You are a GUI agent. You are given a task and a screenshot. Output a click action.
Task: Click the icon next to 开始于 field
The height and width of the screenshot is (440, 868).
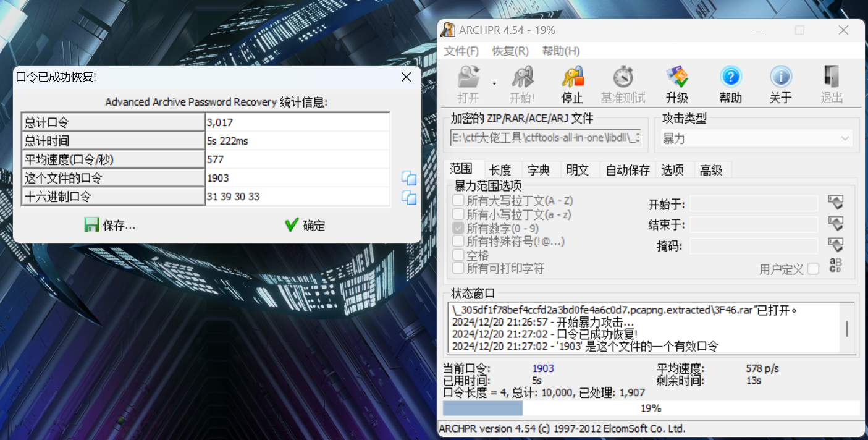point(835,203)
